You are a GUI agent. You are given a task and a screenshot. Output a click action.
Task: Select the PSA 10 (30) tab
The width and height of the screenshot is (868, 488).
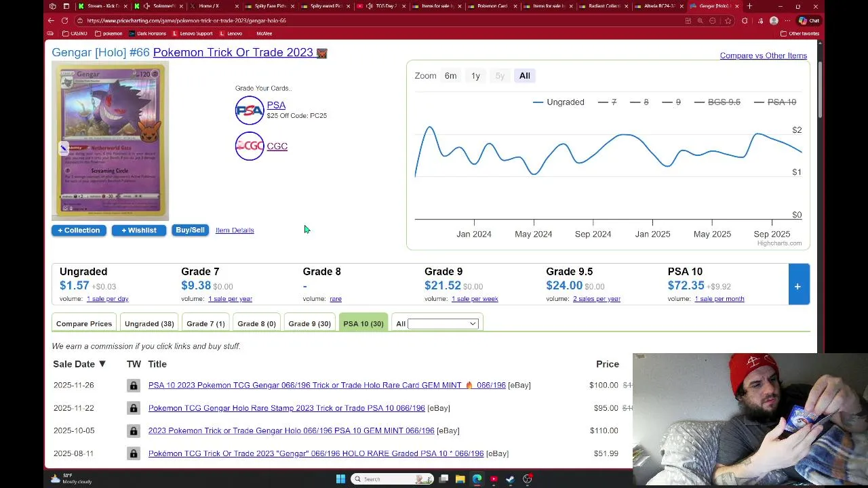point(363,323)
